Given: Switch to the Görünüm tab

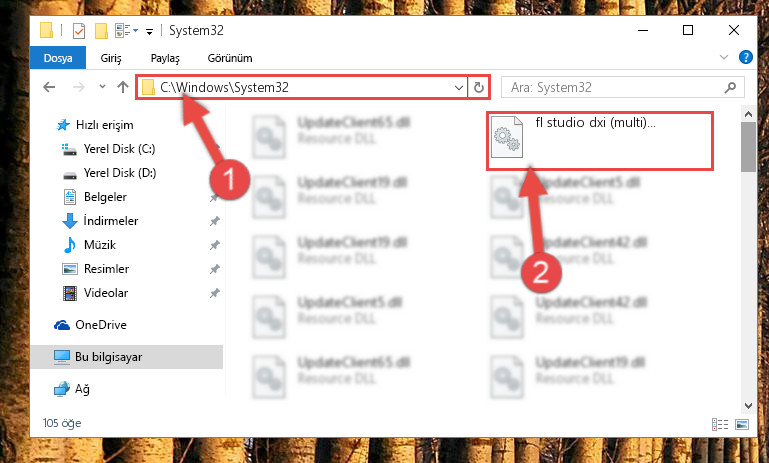Looking at the screenshot, I should coord(230,58).
